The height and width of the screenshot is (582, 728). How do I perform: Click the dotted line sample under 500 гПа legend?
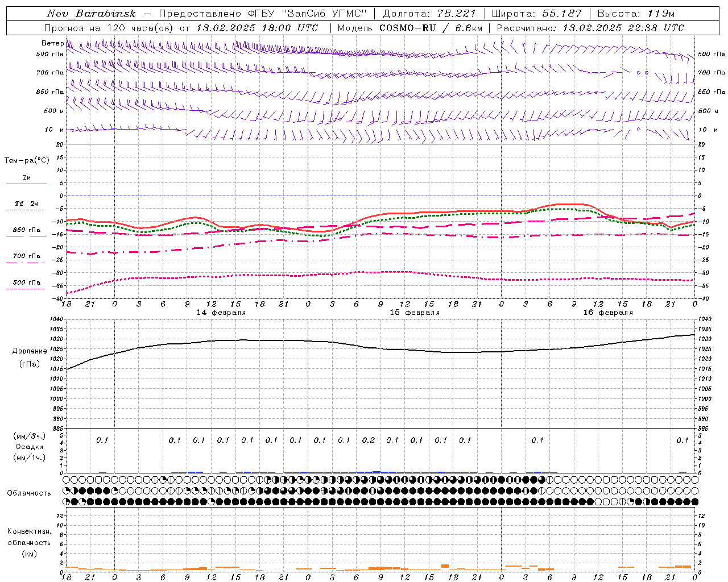coord(26,289)
